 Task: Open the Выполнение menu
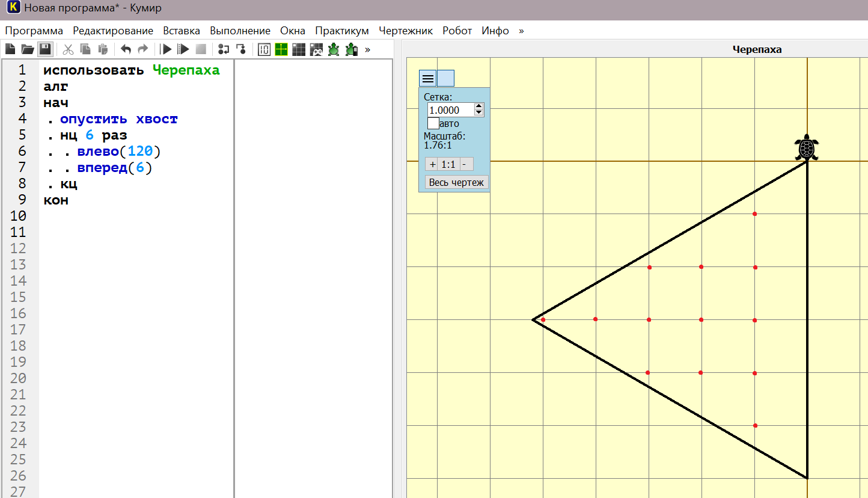point(240,31)
